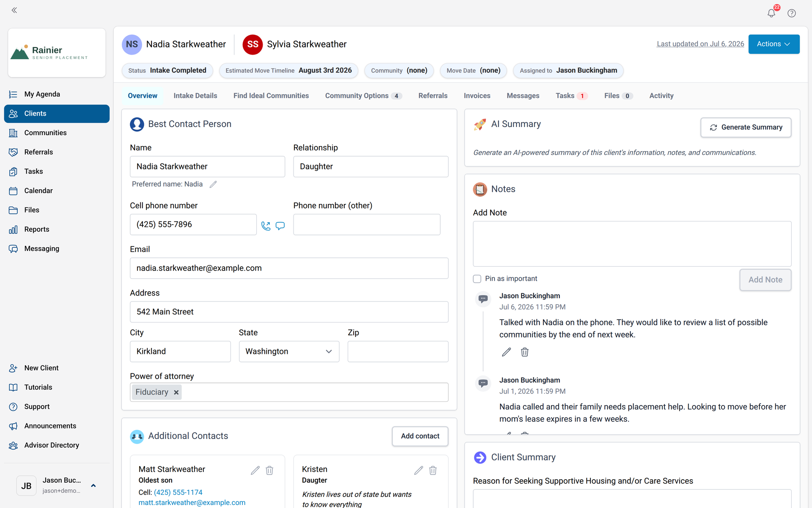Check the Pin as important checkbox
Viewport: 812px width, 508px height.
477,279
